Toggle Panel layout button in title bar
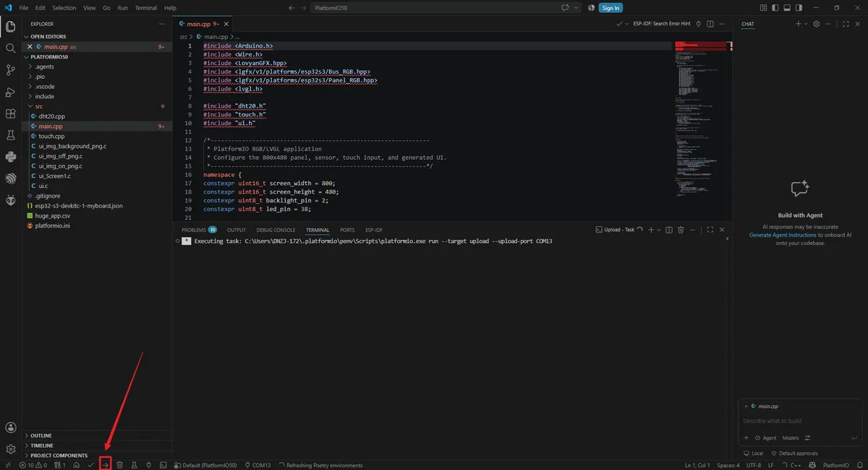The width and height of the screenshot is (868, 470). (x=787, y=8)
